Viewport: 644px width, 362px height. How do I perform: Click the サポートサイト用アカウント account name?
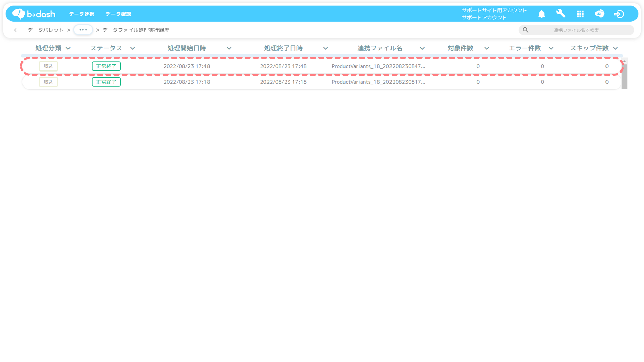[x=494, y=10]
